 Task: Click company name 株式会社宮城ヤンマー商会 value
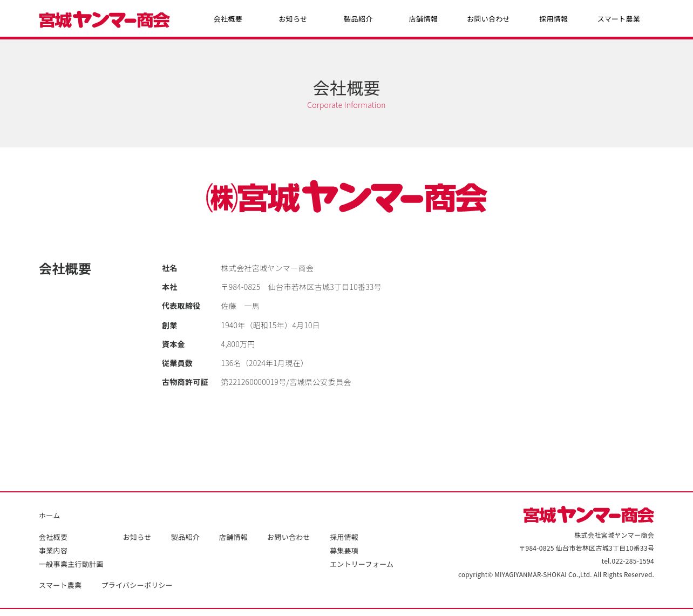click(x=267, y=268)
